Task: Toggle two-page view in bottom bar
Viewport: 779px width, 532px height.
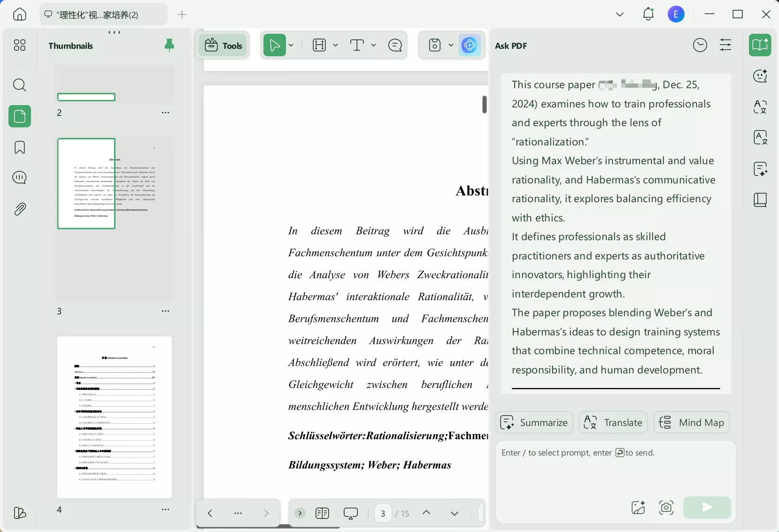Action: click(322, 513)
